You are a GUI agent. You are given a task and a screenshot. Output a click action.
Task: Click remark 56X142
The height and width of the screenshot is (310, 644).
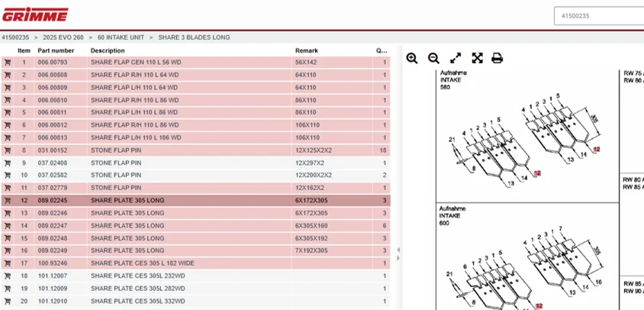(x=305, y=63)
